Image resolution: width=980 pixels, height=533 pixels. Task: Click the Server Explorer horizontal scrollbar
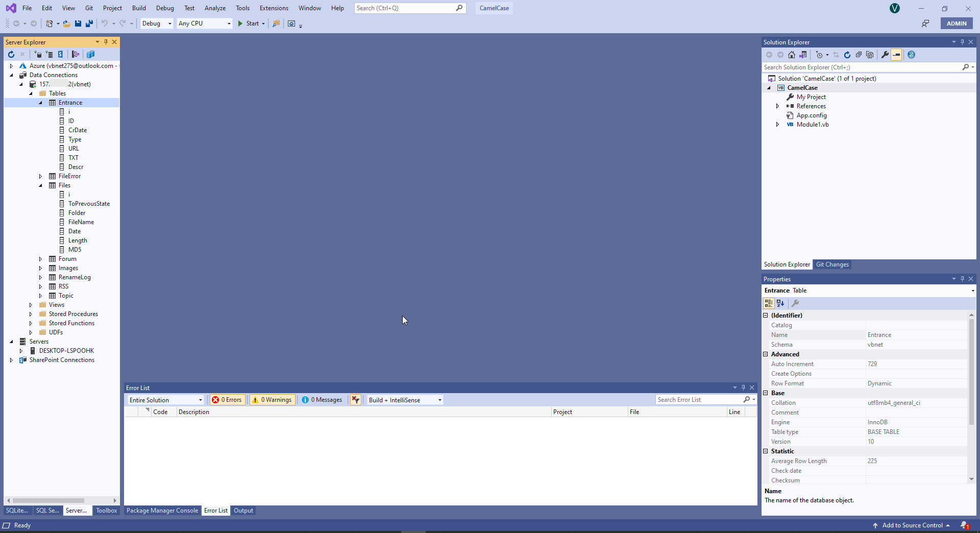point(48,500)
